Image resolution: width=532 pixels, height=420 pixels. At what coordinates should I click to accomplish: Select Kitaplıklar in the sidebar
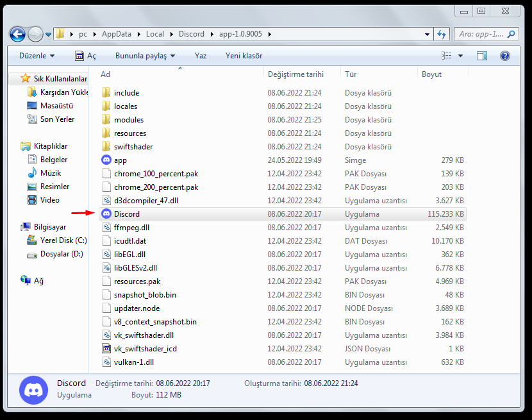pyautogui.click(x=44, y=146)
